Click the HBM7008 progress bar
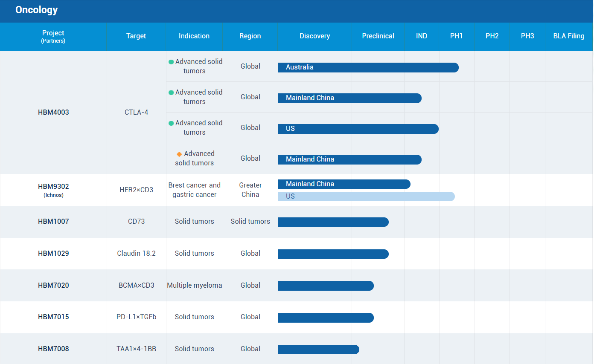The width and height of the screenshot is (594, 364). click(318, 350)
